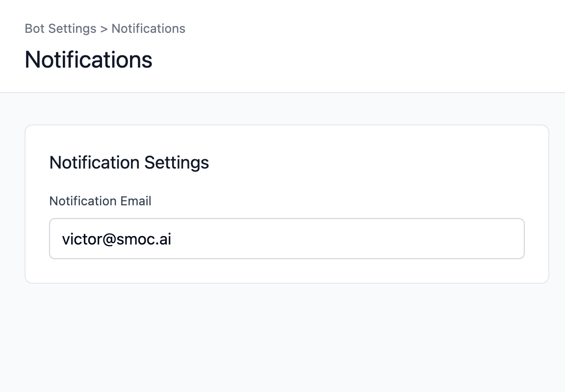Select the Notifications breadcrumb item
Screen dimensions: 565x392
(148, 29)
